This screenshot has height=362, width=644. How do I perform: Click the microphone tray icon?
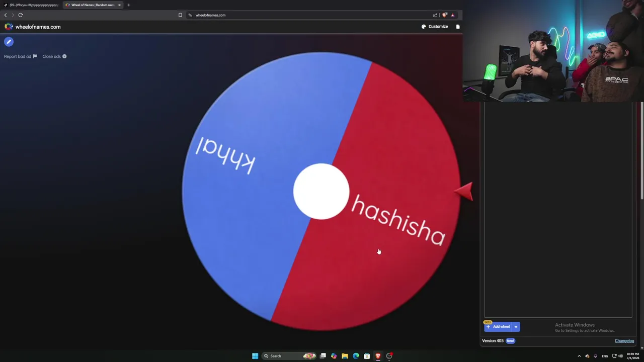pyautogui.click(x=596, y=356)
